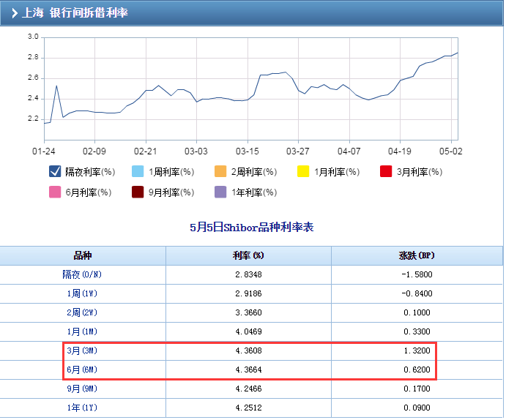This screenshot has height=420, width=506.
Task: Click the change value 0.3300
Action: click(x=417, y=331)
